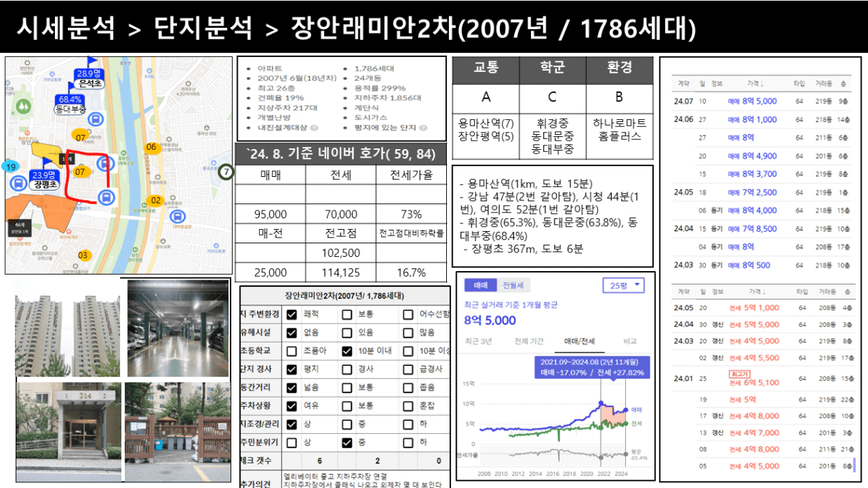This screenshot has width=868, height=488.
Task: Click the cyan 19 marker on map
Action: (11, 166)
